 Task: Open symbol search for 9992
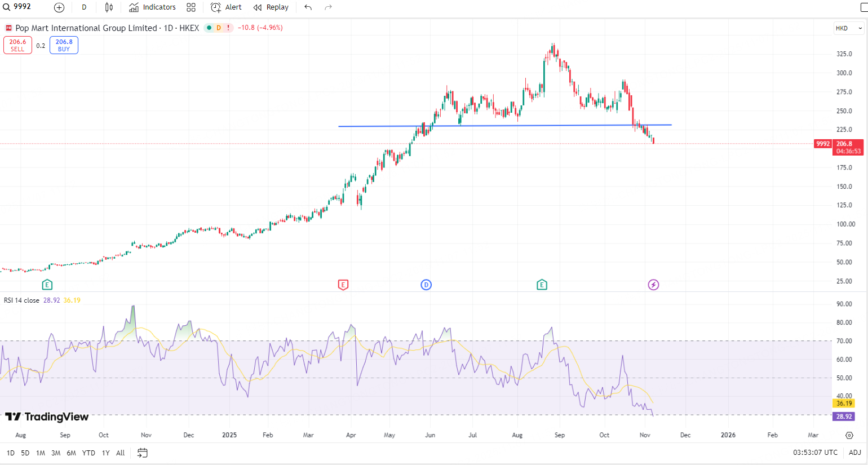click(17, 7)
